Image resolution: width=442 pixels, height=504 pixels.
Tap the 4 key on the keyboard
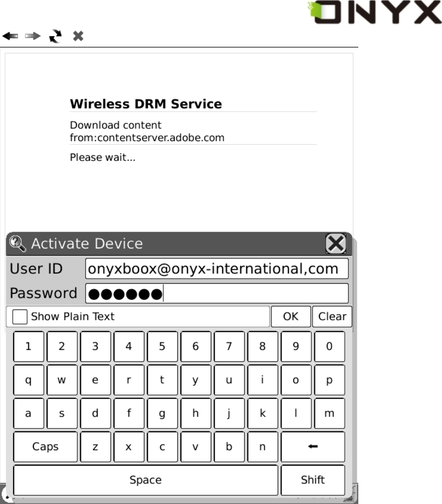tap(129, 346)
